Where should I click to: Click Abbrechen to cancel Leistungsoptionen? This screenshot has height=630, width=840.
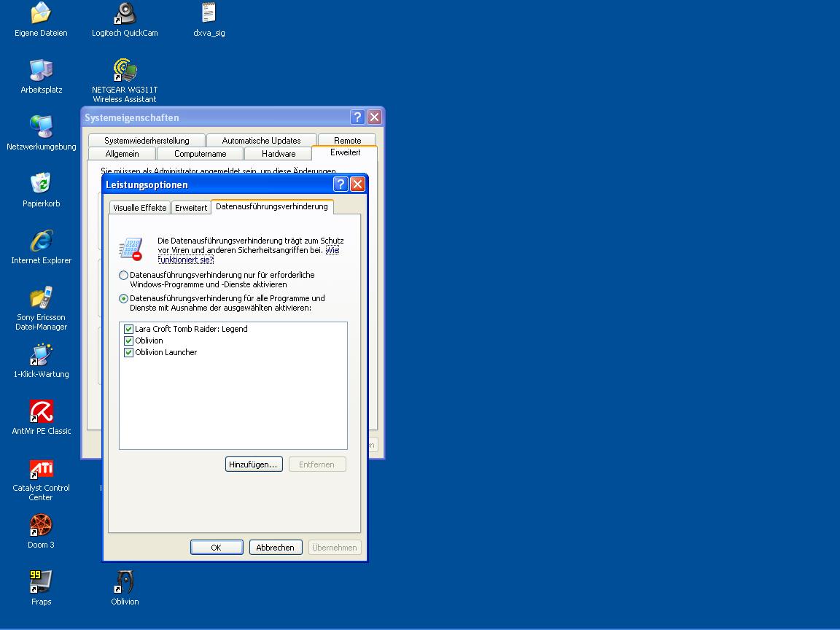tap(276, 548)
